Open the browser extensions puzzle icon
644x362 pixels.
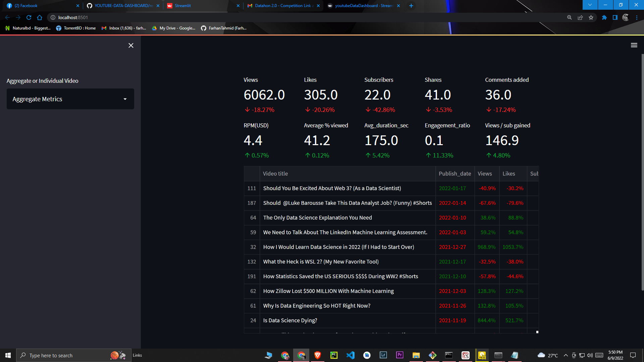tap(604, 17)
